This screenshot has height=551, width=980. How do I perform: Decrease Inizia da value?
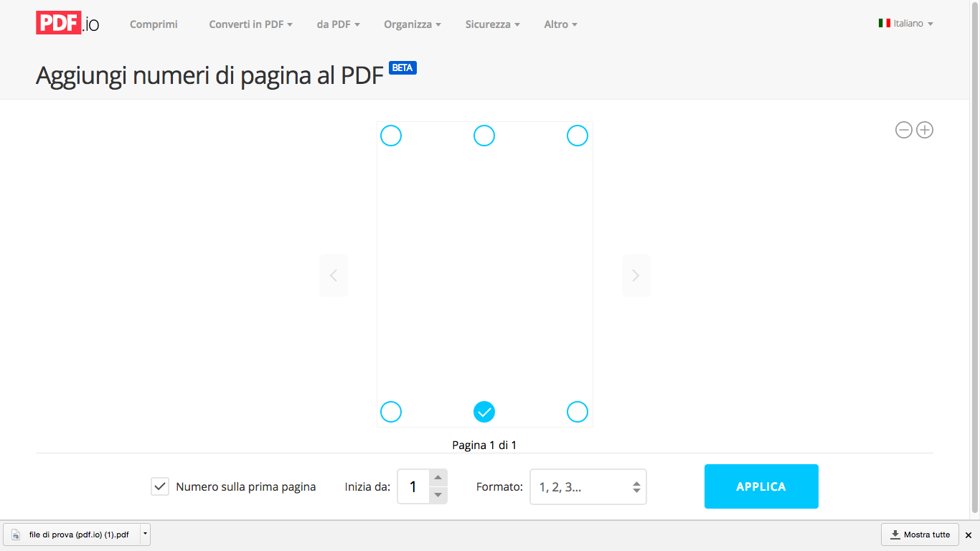pos(438,495)
